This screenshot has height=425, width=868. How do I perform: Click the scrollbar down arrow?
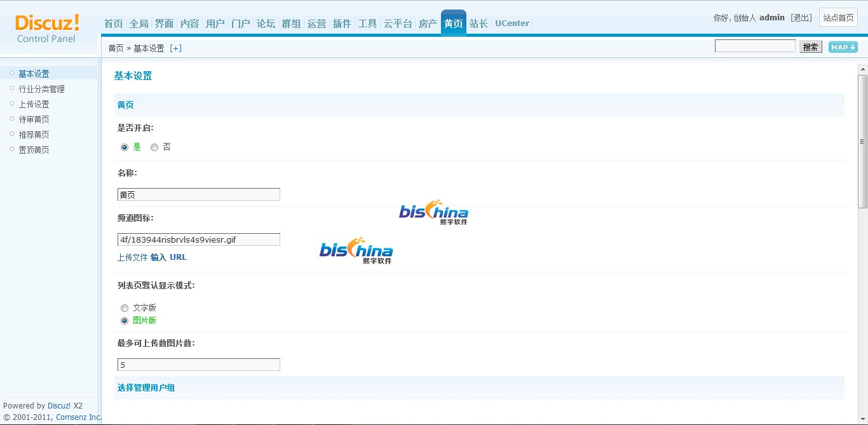(x=862, y=420)
